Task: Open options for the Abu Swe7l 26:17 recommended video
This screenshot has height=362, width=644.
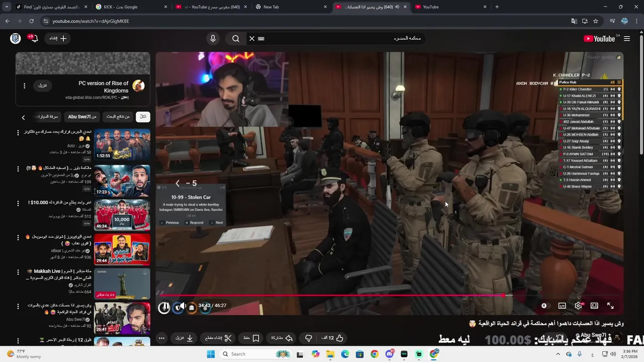Action: point(18,306)
